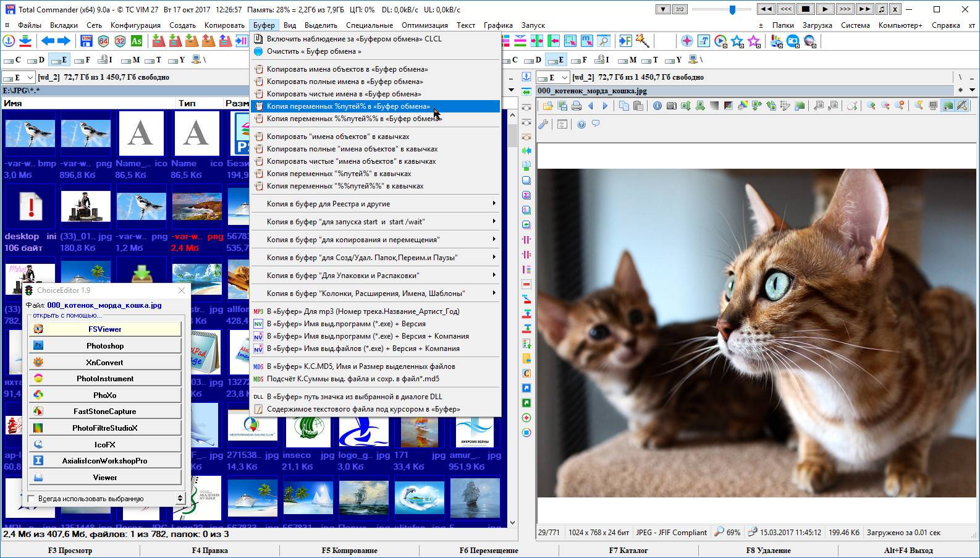Open the right panel drive E combo box
This screenshot has width=980, height=558.
pyautogui.click(x=553, y=77)
